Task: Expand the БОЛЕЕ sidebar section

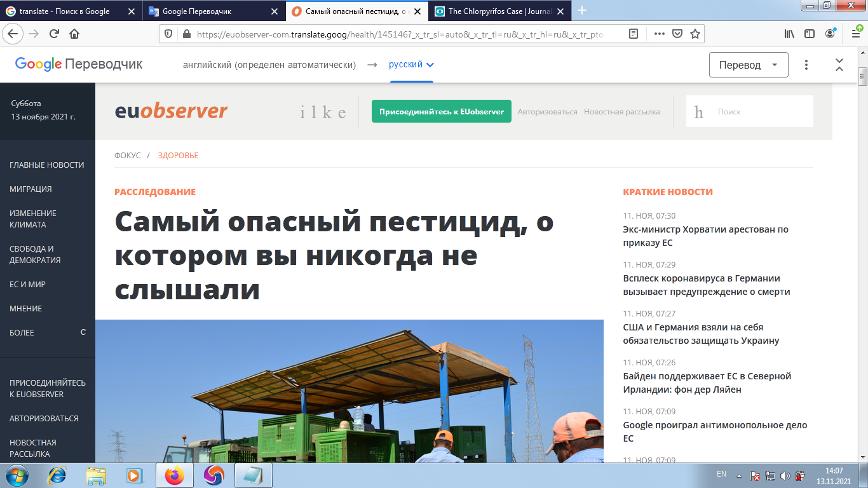Action: (22, 332)
